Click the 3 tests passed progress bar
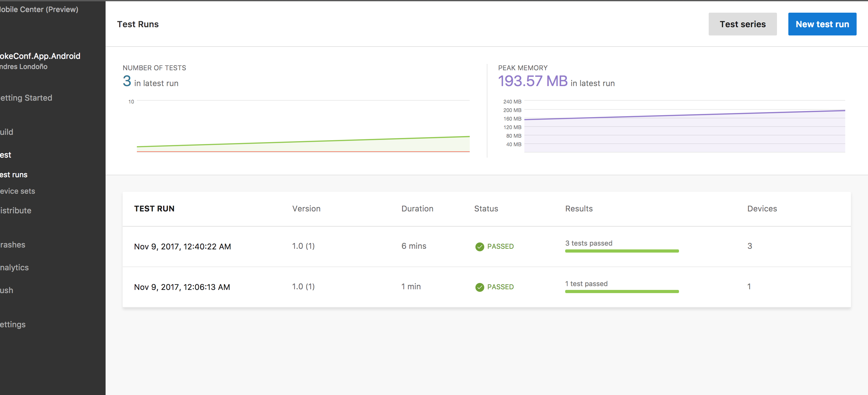The width and height of the screenshot is (868, 395). (x=622, y=251)
